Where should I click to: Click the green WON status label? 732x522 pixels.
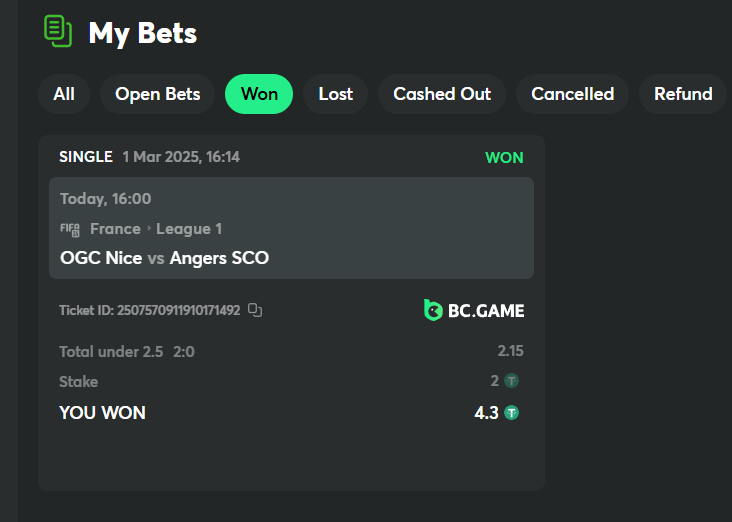click(504, 158)
